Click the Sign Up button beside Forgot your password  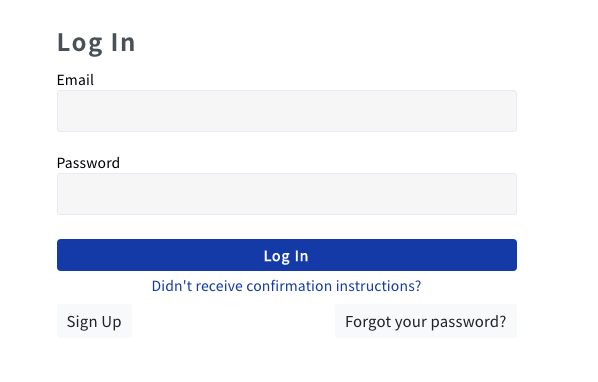(94, 321)
